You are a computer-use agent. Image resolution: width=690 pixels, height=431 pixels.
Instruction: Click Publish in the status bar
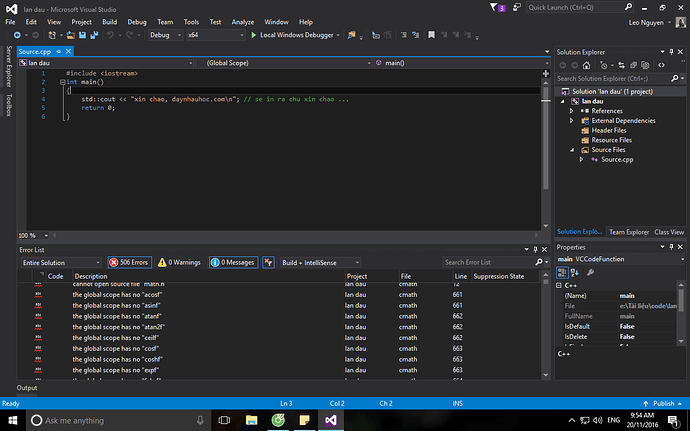(x=661, y=403)
